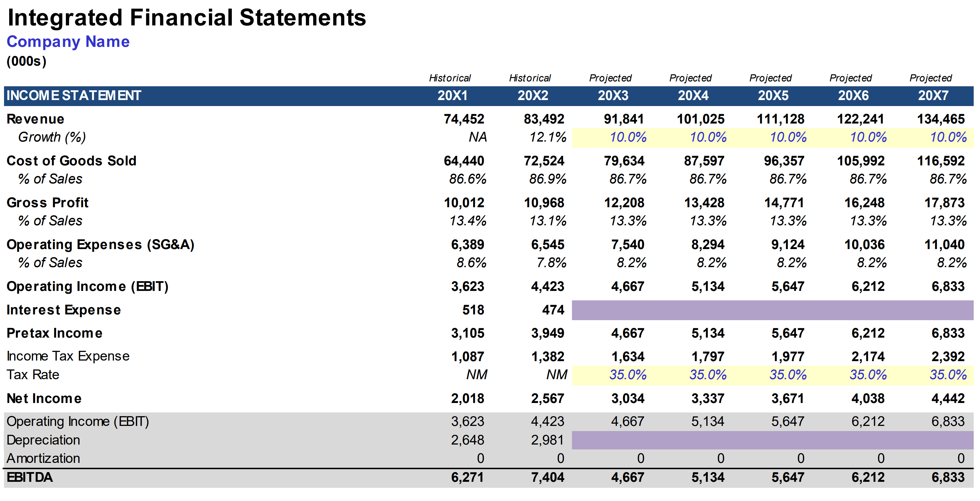Select pretax income value 3,105
The image size is (980, 501).
(468, 334)
